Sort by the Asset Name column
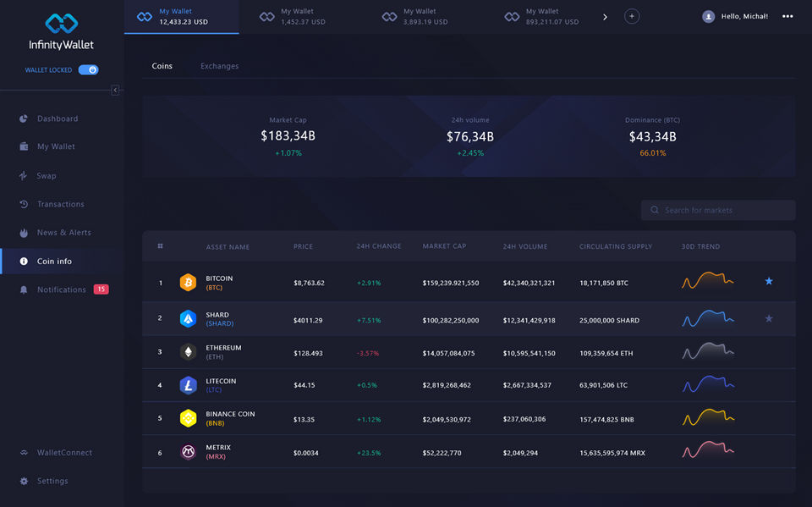 (x=228, y=247)
